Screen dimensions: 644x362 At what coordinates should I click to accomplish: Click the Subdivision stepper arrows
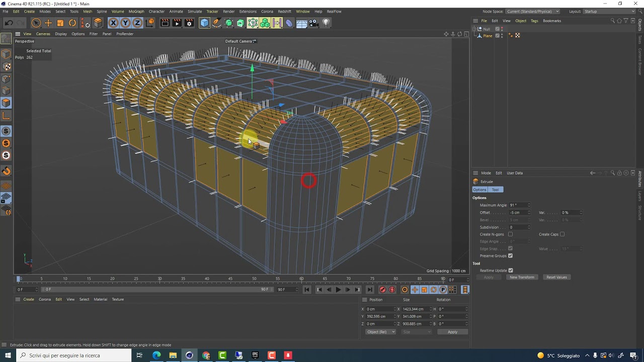click(529, 227)
